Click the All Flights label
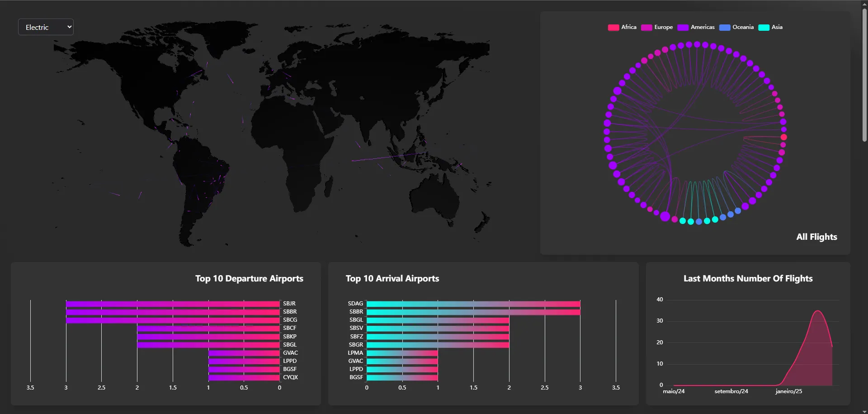 816,237
